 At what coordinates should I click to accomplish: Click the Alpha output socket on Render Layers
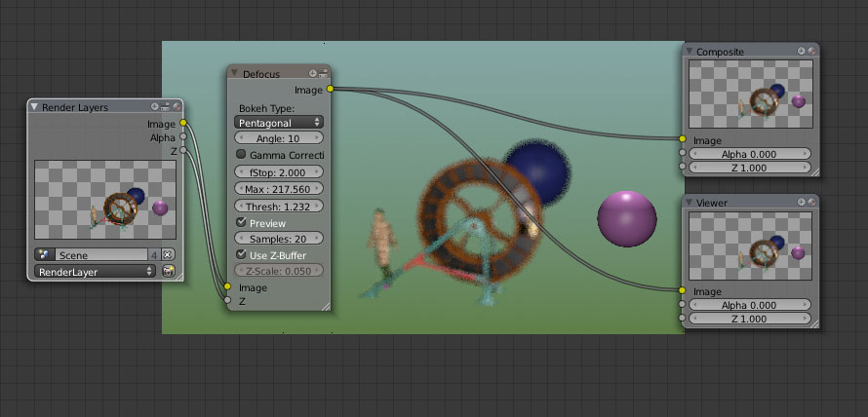click(x=183, y=137)
